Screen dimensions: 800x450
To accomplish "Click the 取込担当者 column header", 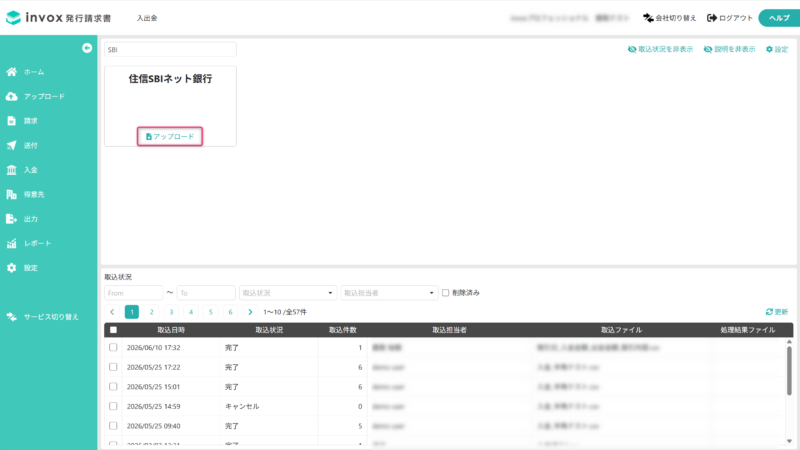I will point(449,330).
